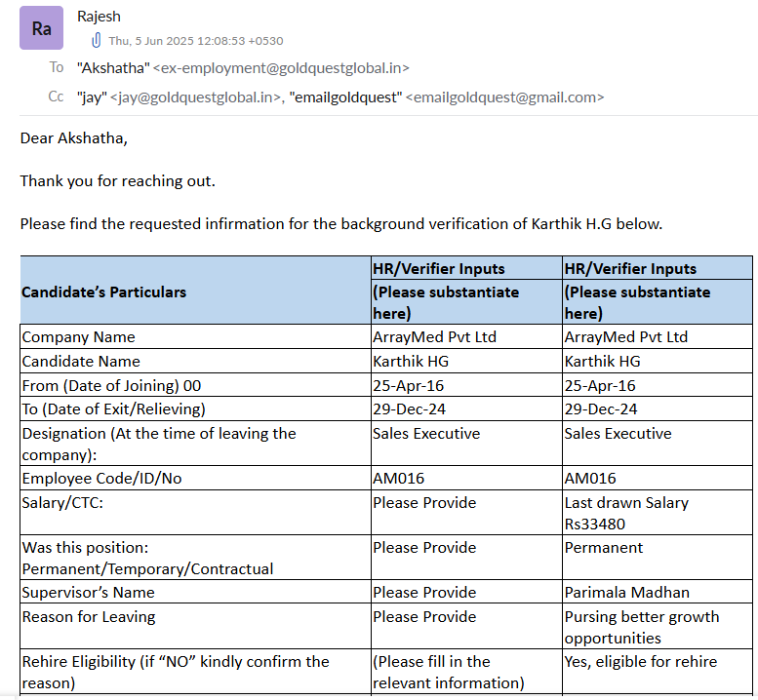Select the "Candidate's Particulars" header cell
This screenshot has height=700, width=758.
click(x=104, y=292)
